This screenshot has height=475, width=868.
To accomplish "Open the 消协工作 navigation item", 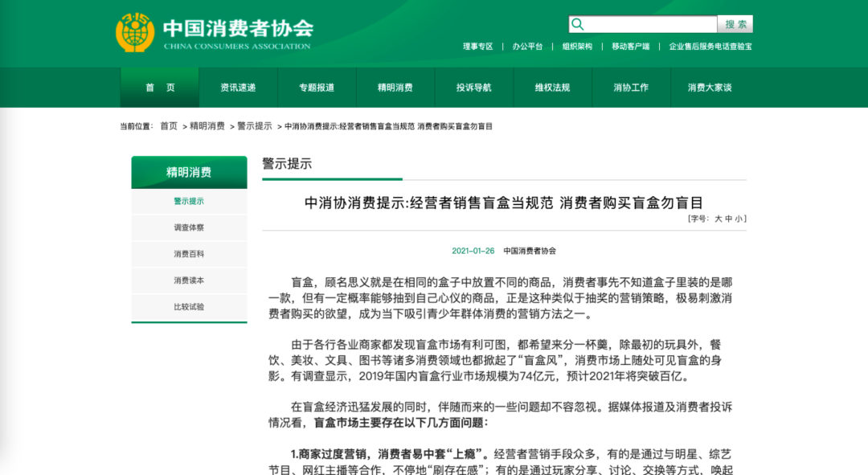I will coord(631,88).
